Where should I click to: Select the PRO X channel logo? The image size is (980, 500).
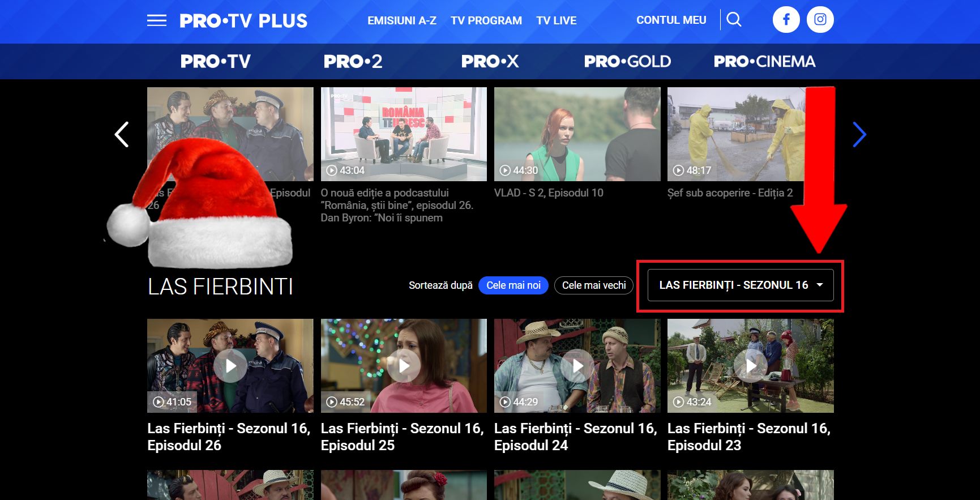[x=490, y=61]
